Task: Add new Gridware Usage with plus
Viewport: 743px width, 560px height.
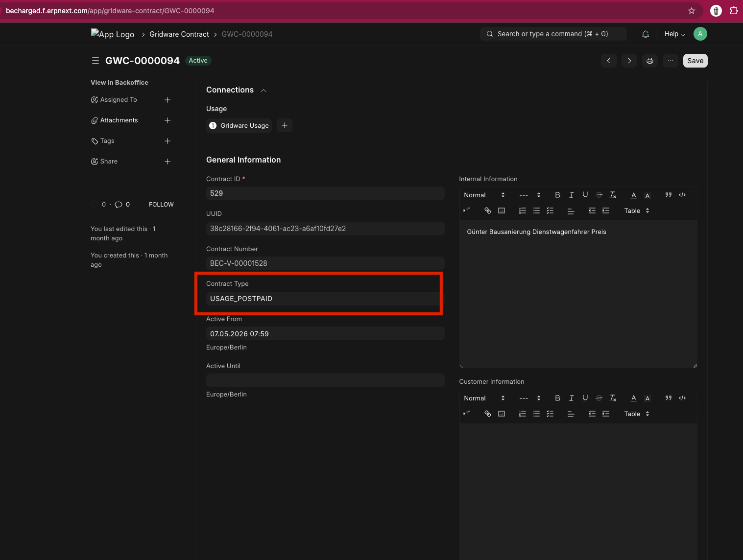Action: (x=285, y=125)
